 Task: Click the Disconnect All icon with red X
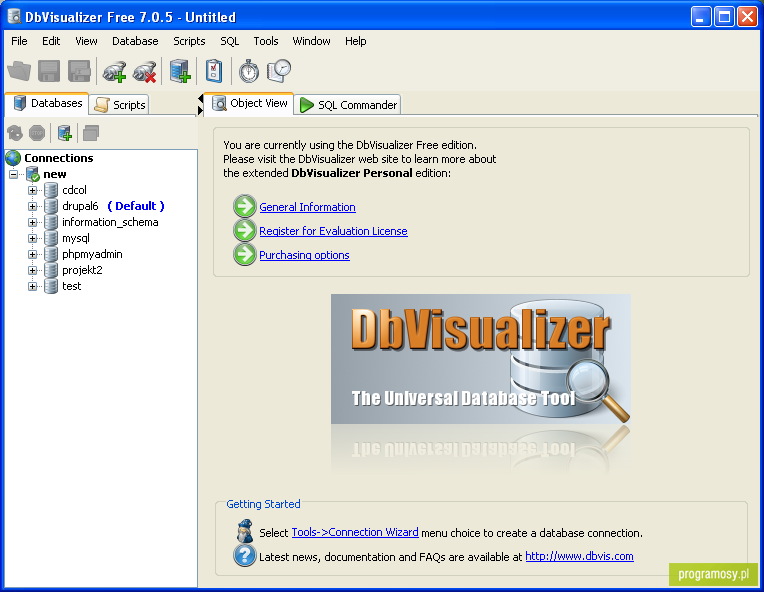coord(145,71)
